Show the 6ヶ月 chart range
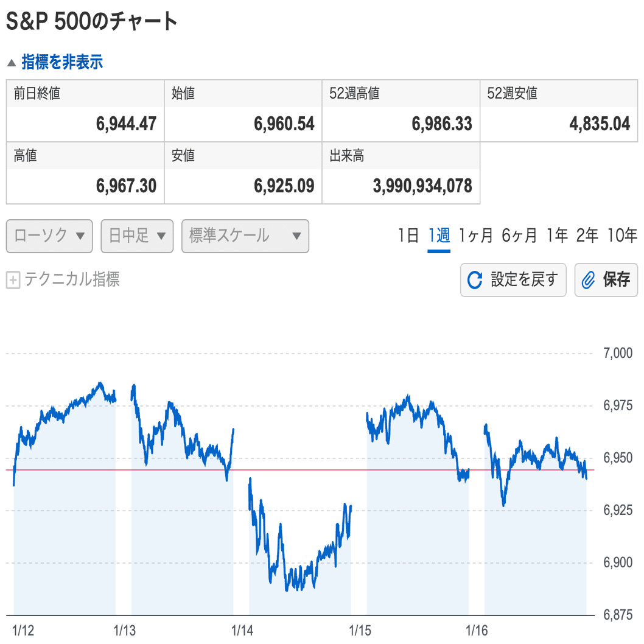644x644 pixels. 519,236
